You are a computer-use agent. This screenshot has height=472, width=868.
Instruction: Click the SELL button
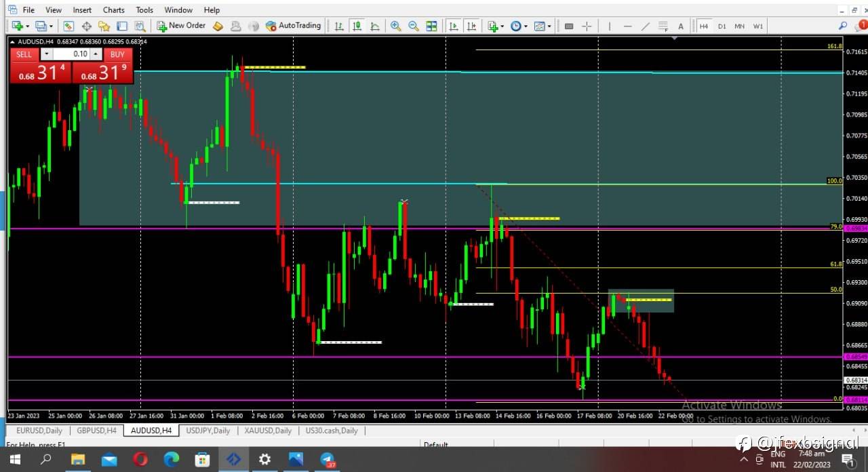(x=24, y=54)
